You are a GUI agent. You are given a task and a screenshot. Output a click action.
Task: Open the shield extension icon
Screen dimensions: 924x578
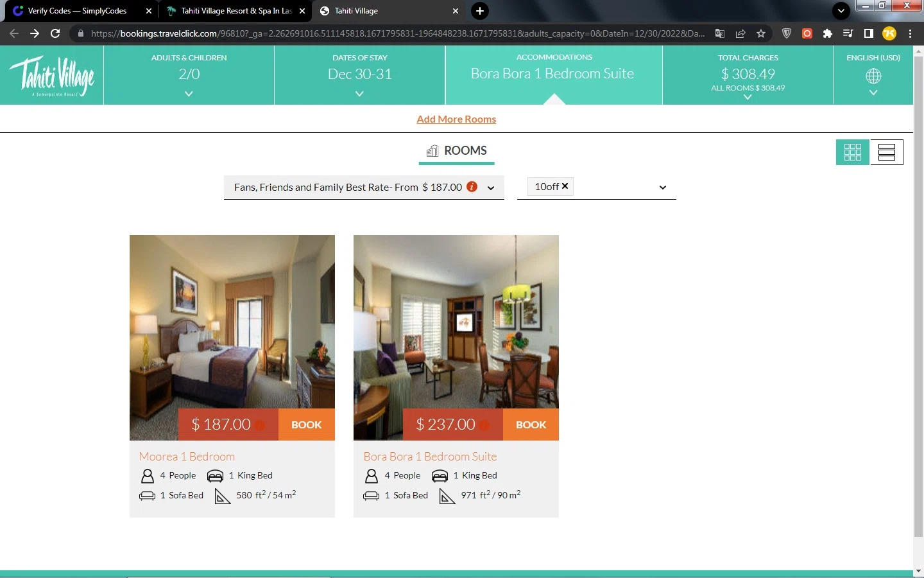(x=787, y=33)
